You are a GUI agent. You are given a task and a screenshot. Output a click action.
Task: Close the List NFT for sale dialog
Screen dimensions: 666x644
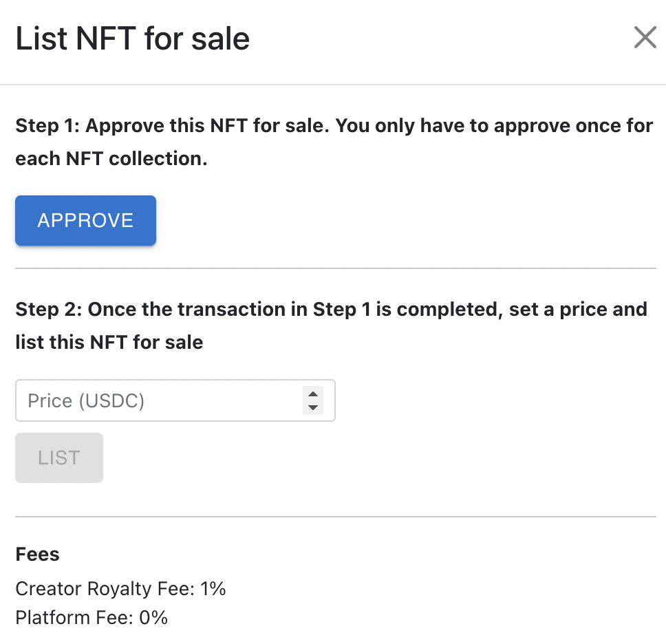[645, 38]
